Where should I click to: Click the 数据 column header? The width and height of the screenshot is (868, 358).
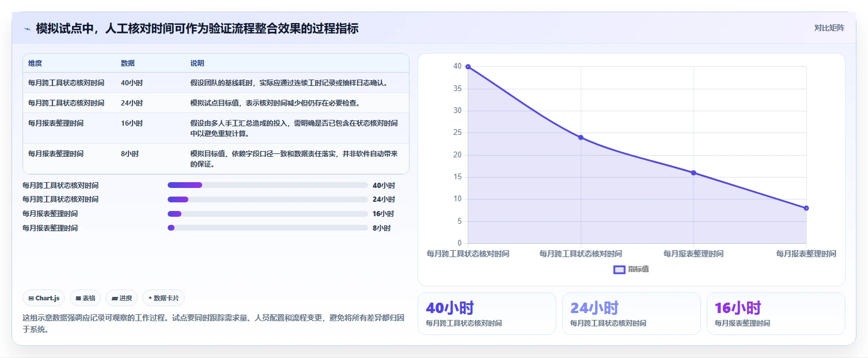coord(128,63)
